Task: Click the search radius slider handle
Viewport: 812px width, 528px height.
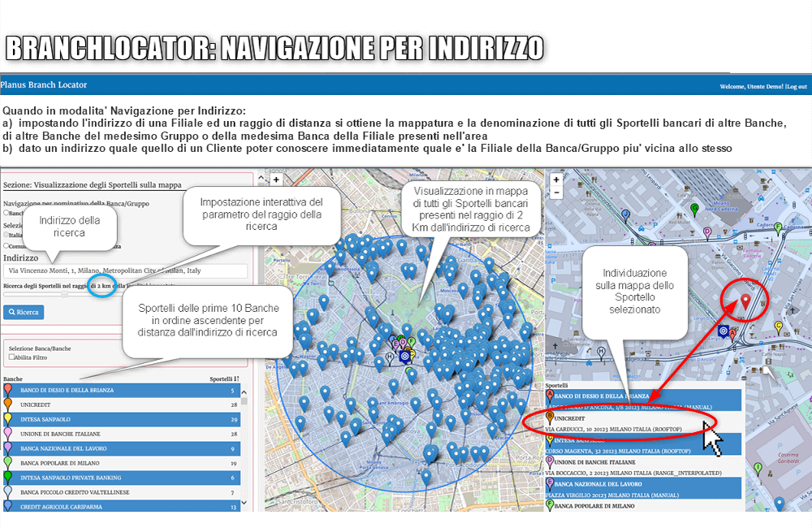Action: [x=64, y=294]
